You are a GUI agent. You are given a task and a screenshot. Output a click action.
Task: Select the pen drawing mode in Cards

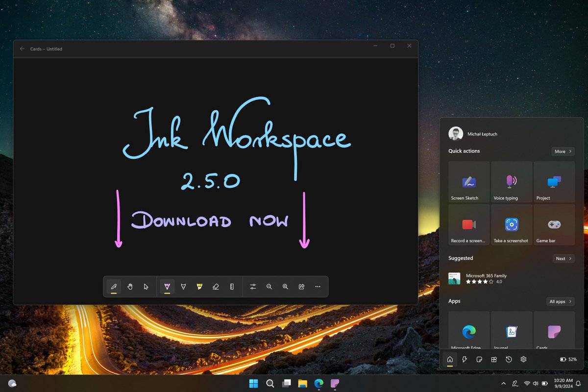coord(114,287)
